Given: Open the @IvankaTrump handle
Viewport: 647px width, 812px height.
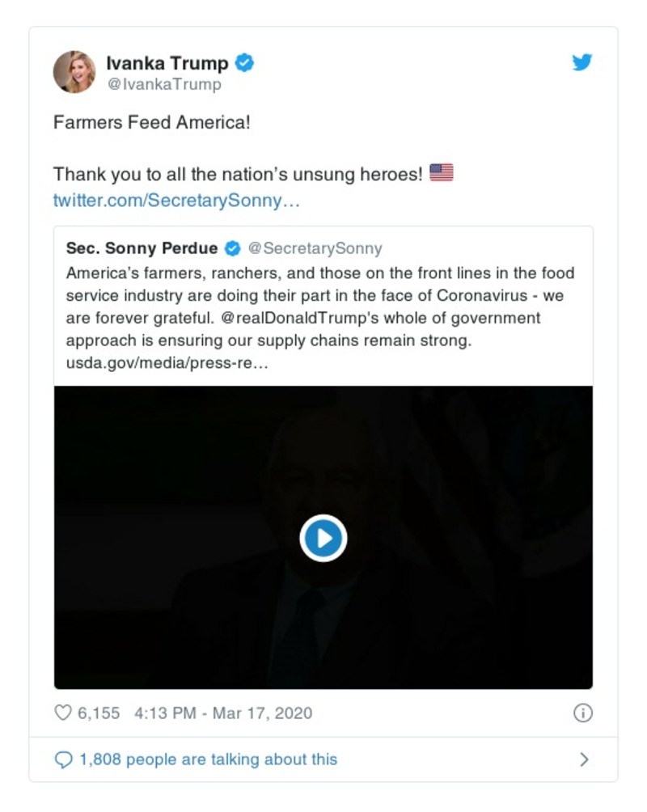Looking at the screenshot, I should 164,84.
